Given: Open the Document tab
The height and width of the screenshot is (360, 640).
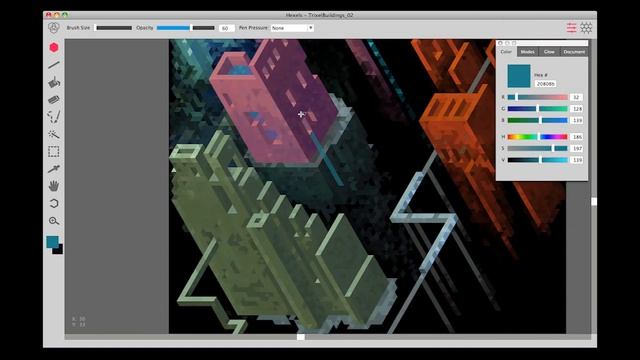Looking at the screenshot, I should coord(574,52).
